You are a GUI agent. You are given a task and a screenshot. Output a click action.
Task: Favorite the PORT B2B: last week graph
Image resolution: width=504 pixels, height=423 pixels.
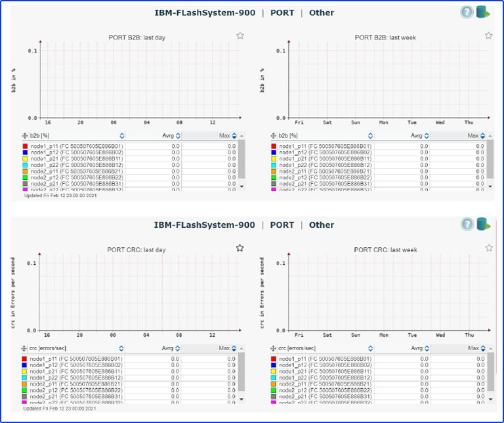tap(488, 35)
